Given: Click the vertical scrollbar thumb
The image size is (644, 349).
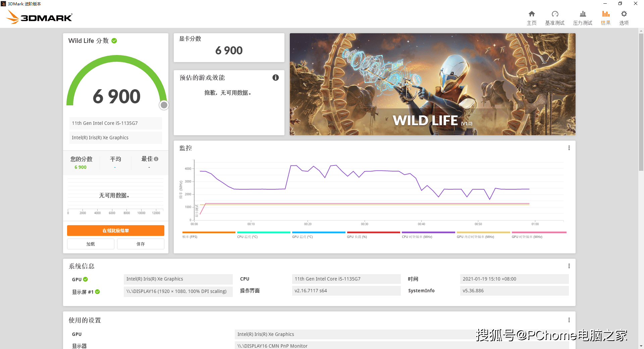Looking at the screenshot, I should pyautogui.click(x=641, y=102).
